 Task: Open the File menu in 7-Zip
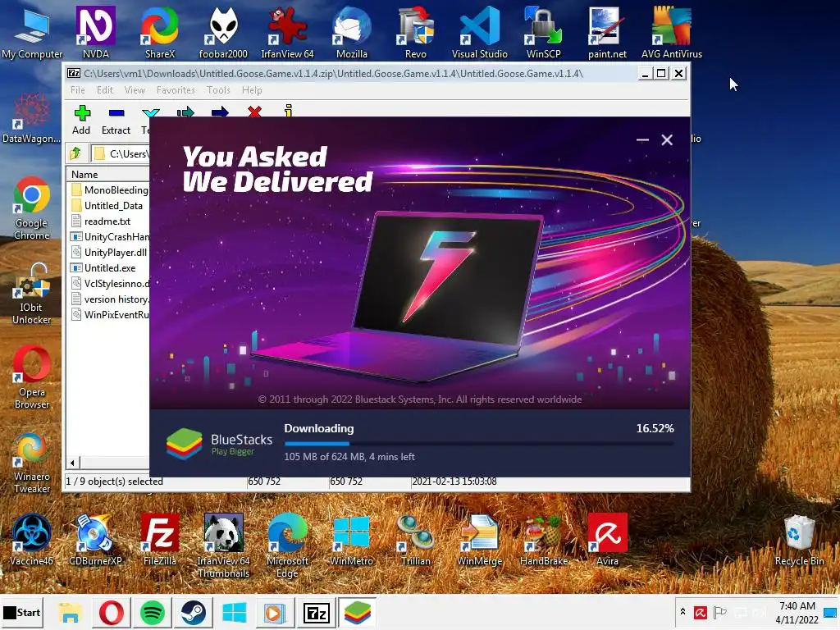point(78,90)
